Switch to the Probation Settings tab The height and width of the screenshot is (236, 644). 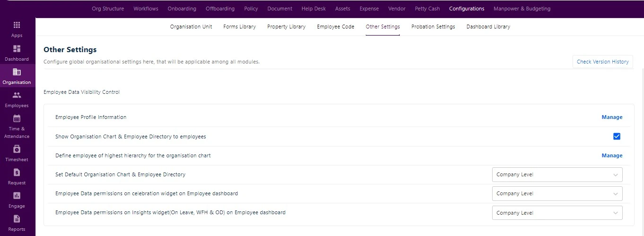[x=433, y=27]
